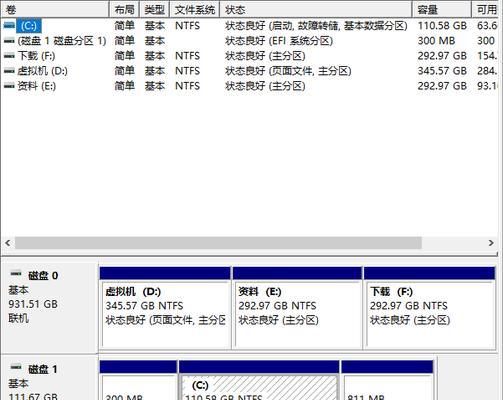Image resolution: width=503 pixels, height=400 pixels.
Task: Select the (C:) volume drive icon
Action: pyautogui.click(x=9, y=26)
